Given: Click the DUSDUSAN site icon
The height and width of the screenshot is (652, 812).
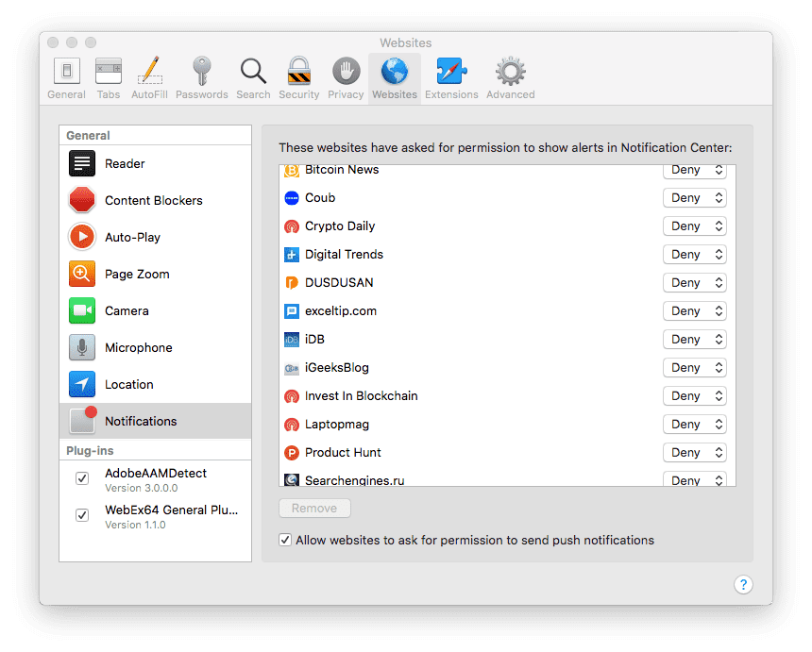Looking at the screenshot, I should (292, 283).
